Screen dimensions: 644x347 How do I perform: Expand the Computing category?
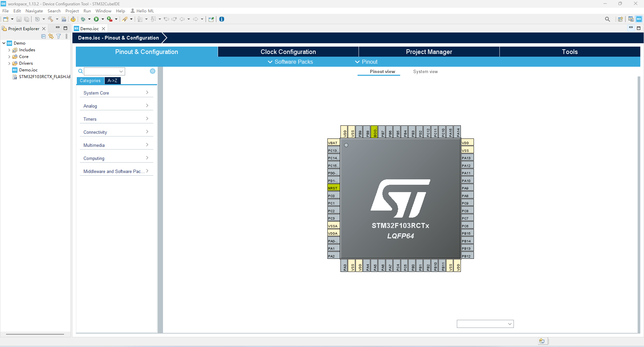116,158
